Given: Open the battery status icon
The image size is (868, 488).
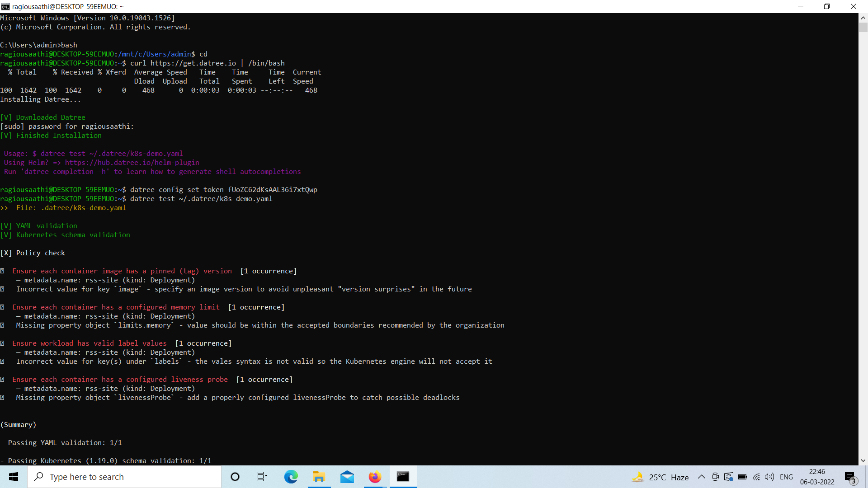Looking at the screenshot, I should point(742,477).
